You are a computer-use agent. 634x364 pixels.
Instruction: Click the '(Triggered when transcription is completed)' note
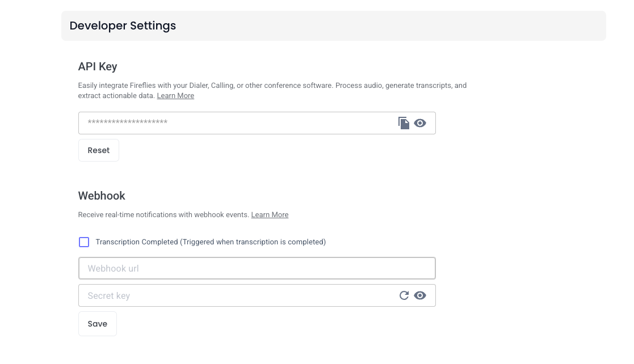point(253,242)
